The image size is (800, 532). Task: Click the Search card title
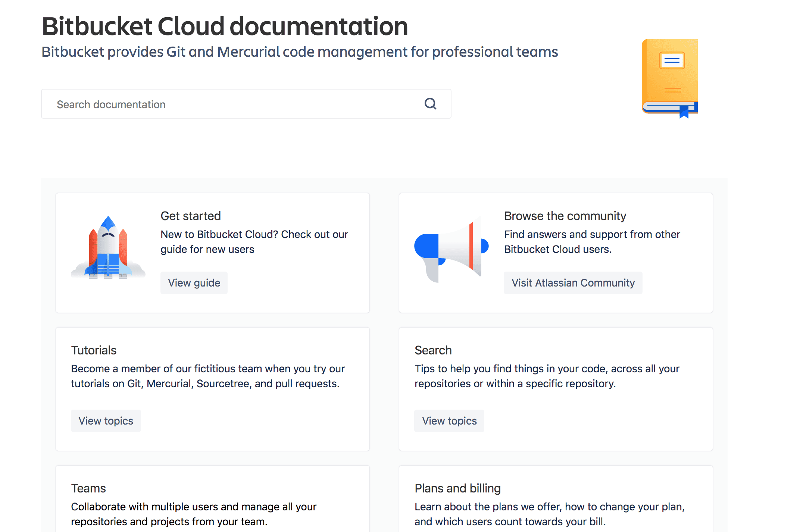(433, 350)
